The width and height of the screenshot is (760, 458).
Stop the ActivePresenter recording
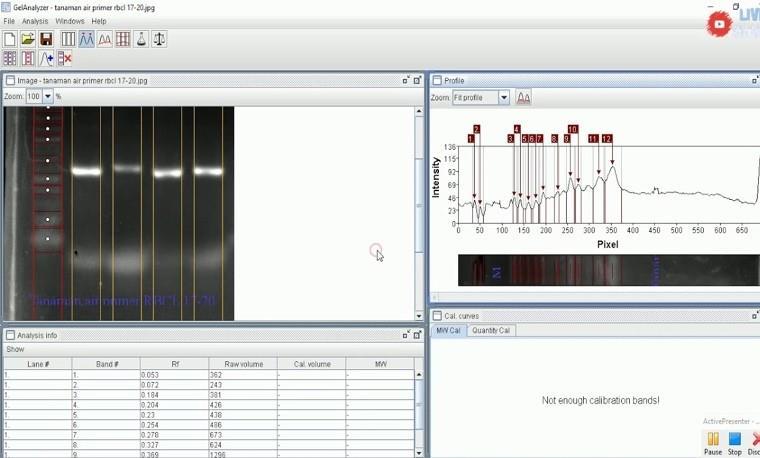(x=735, y=443)
